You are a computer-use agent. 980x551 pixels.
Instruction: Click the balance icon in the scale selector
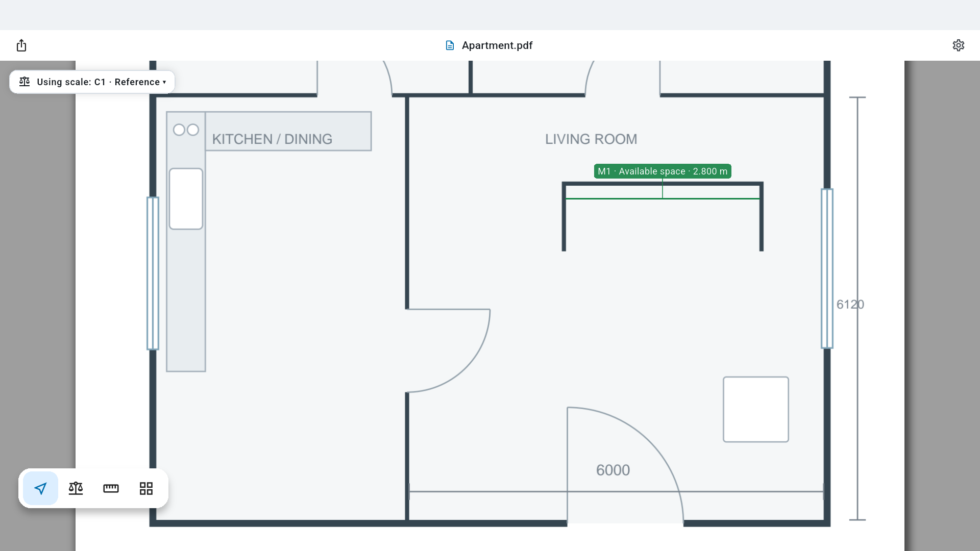click(24, 82)
